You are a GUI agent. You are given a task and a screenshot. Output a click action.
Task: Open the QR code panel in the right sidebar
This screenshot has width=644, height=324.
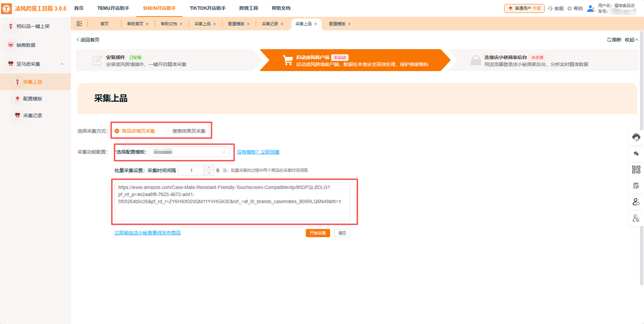(635, 170)
